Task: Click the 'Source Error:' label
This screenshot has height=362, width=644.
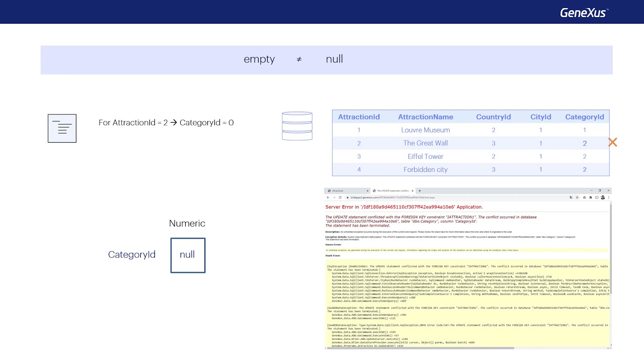Action: [334, 244]
